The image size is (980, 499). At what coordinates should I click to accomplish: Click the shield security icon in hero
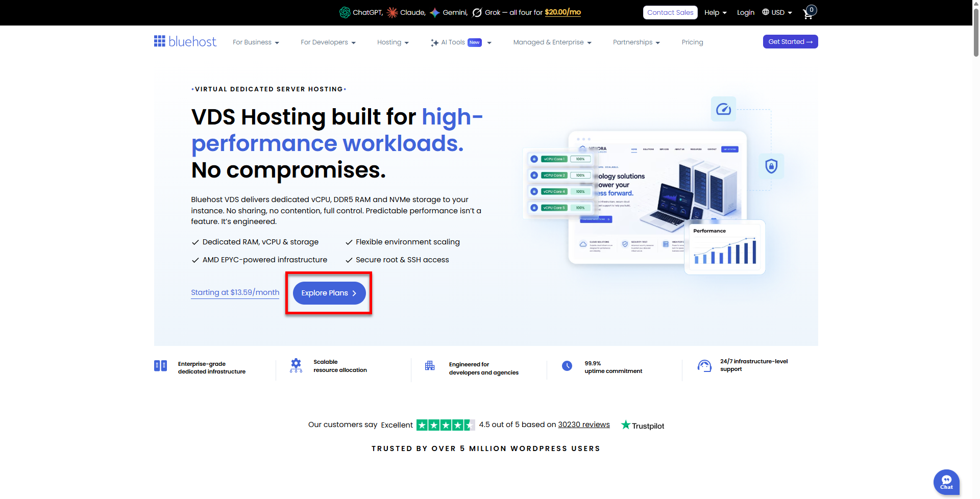(x=771, y=166)
